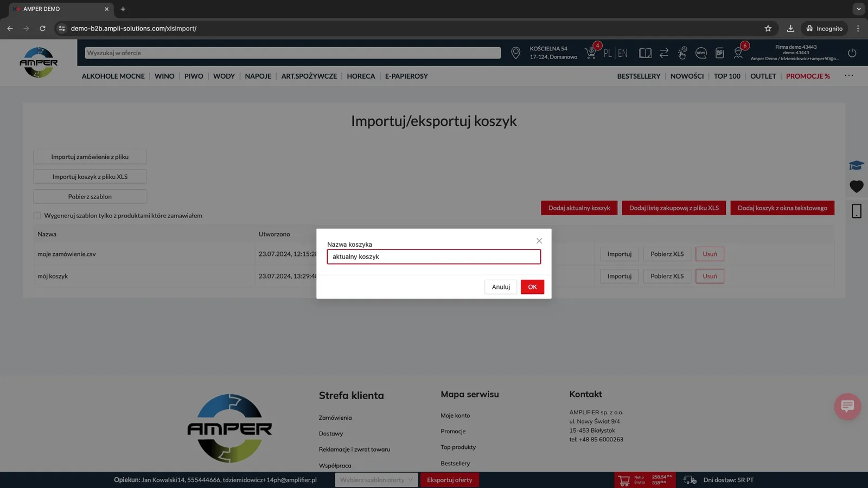Cancel the dialog with Anuluj
868x488 pixels.
tap(501, 287)
